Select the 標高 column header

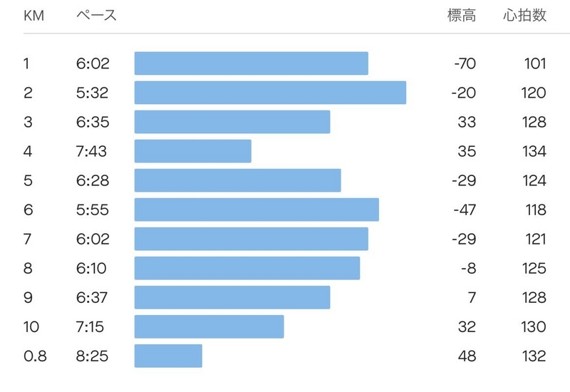pos(461,16)
